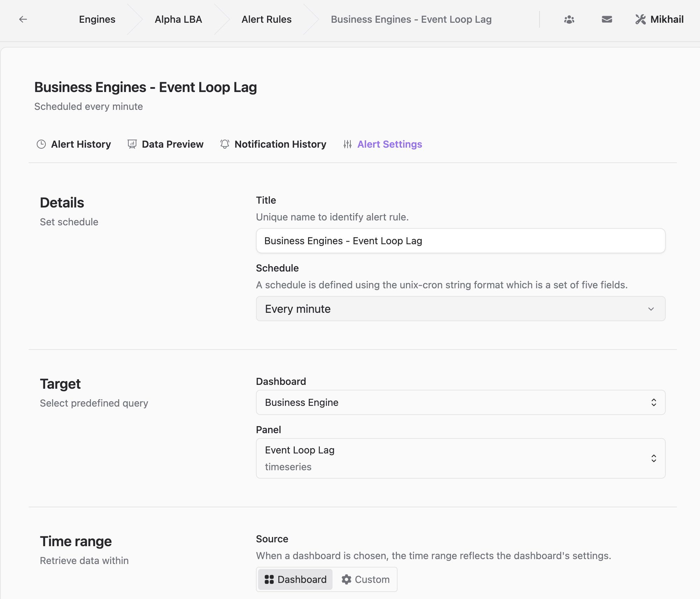Open the Notification History tab
The width and height of the screenshot is (700, 599).
pyautogui.click(x=273, y=144)
